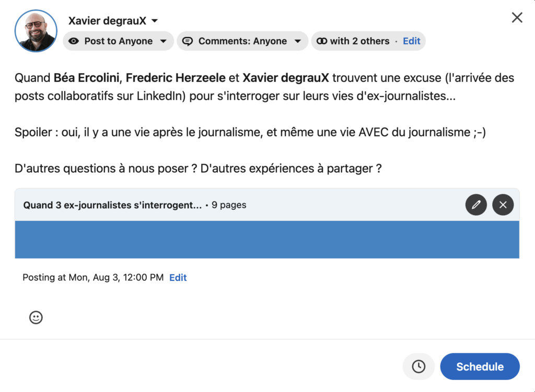535x392 pixels.
Task: Place cursor in the post text area
Action: coord(267,123)
